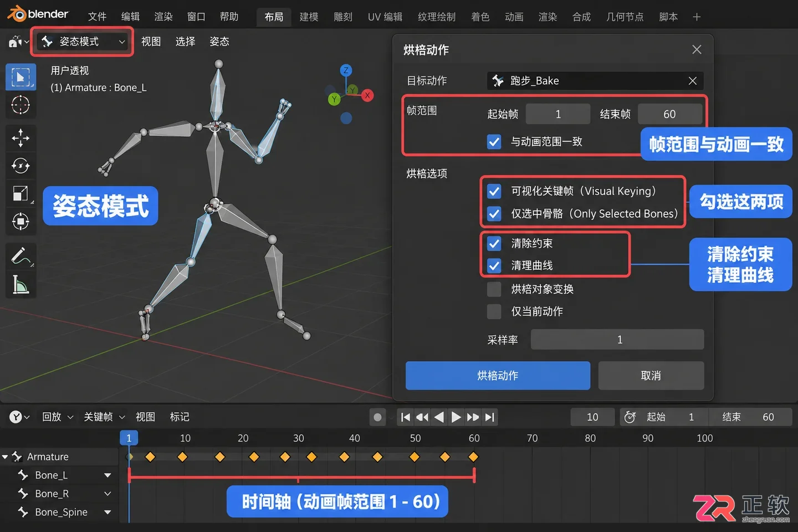Toggle preview range clock icon
This screenshot has width=798, height=532.
pos(630,417)
